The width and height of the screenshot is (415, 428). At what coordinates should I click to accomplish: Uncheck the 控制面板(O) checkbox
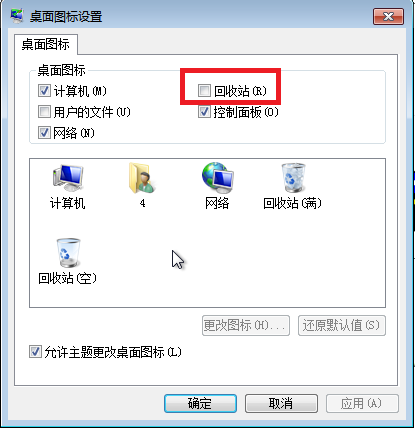click(204, 112)
